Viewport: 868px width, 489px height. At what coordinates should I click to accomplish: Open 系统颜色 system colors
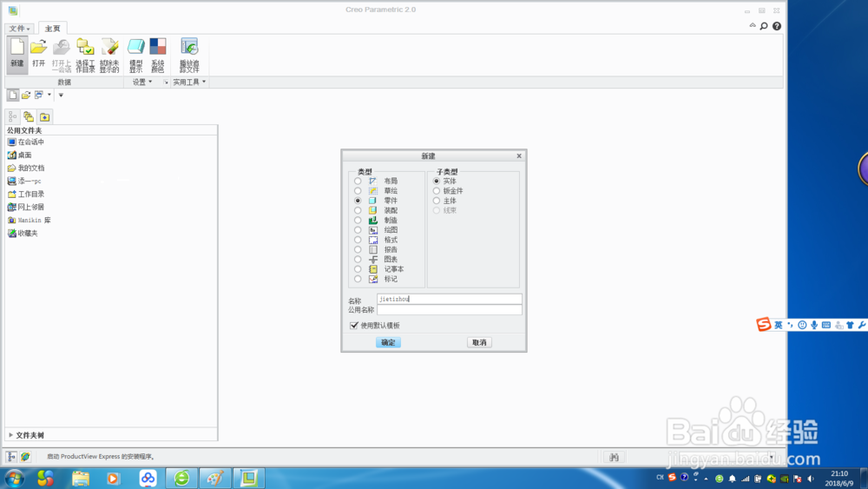tap(158, 54)
